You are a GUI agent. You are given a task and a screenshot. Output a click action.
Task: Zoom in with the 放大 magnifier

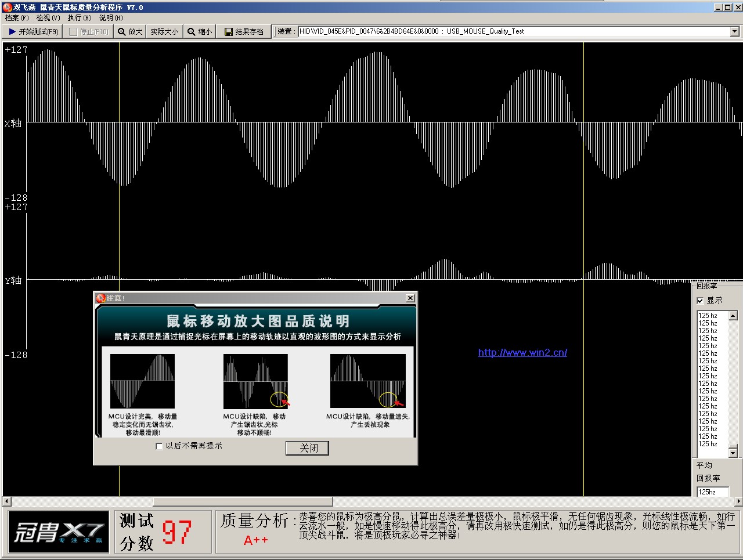(x=129, y=32)
